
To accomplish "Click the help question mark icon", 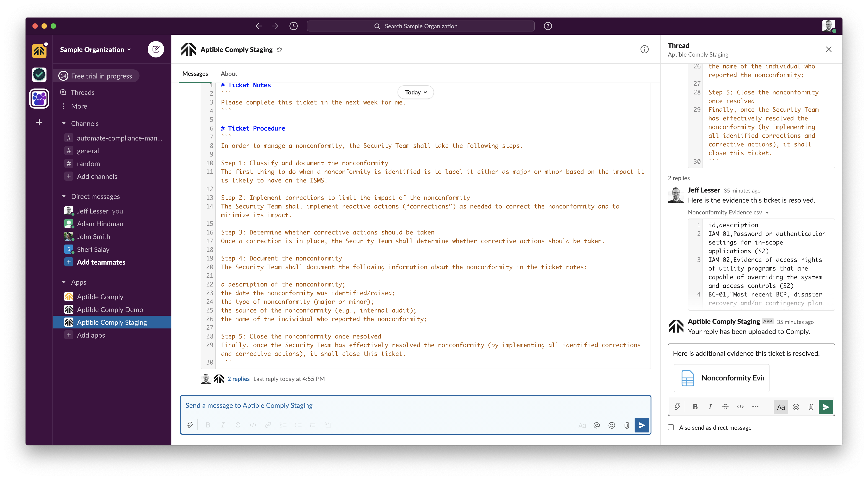I will [x=548, y=26].
